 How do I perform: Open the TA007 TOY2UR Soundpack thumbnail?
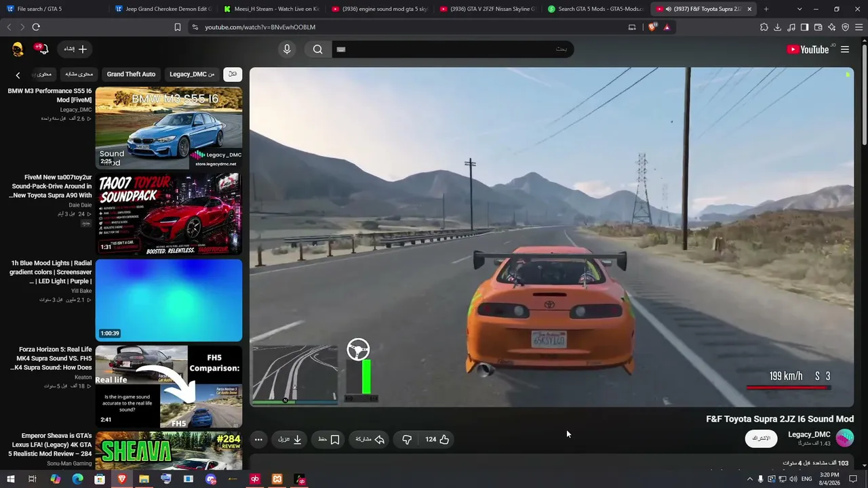pos(169,213)
